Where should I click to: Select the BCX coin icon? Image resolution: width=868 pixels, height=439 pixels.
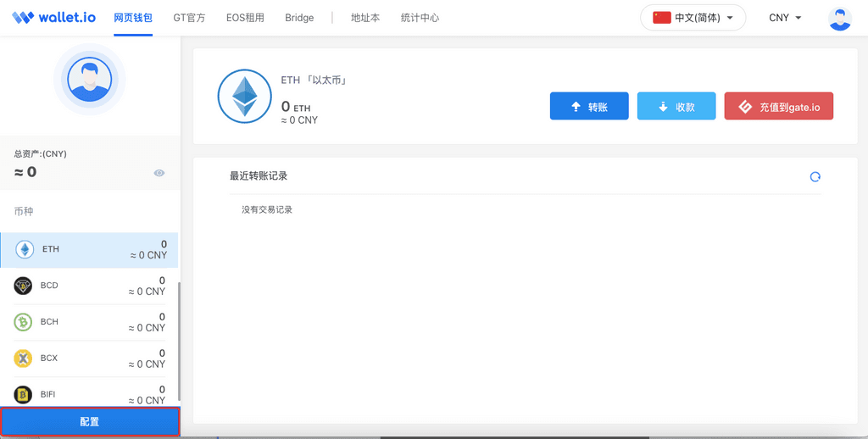[x=23, y=358]
